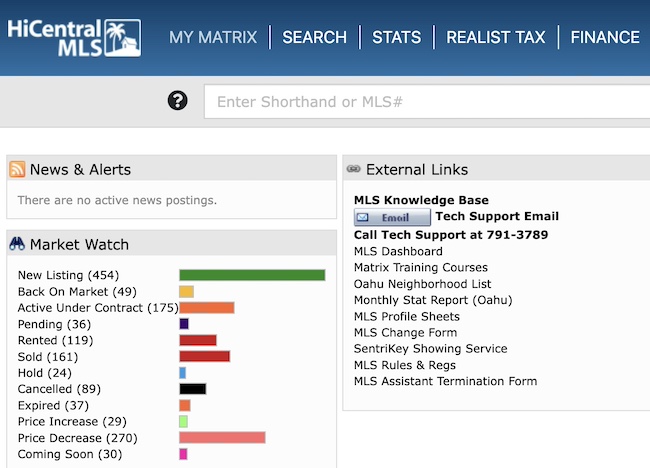Go to the FINANCE tab
This screenshot has width=650, height=468.
click(605, 37)
